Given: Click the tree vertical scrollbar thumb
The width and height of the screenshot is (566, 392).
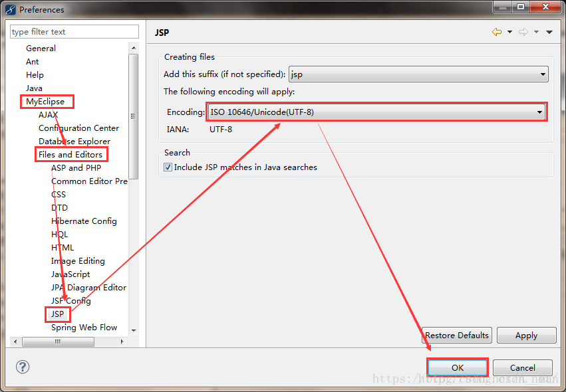Looking at the screenshot, I should click(x=134, y=116).
